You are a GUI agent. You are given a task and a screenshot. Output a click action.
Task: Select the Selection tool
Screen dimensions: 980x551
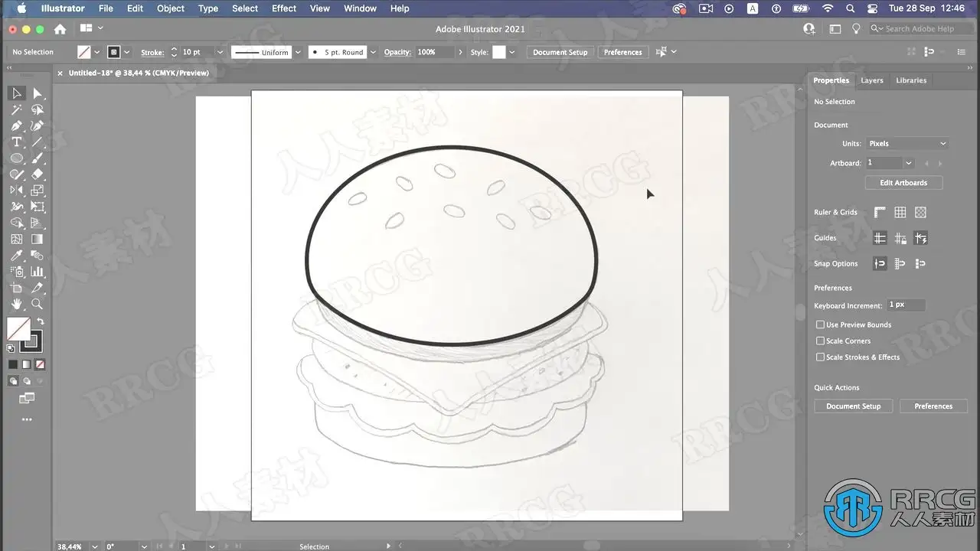[x=17, y=93]
